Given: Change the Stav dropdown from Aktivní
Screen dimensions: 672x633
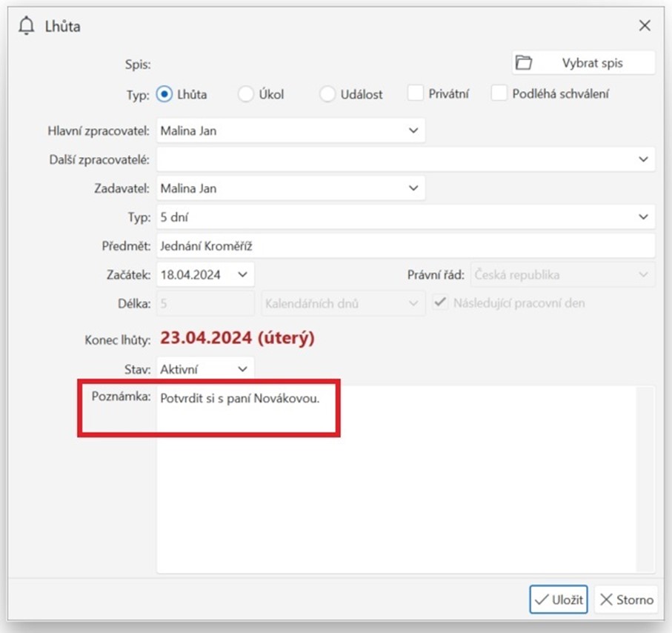Looking at the screenshot, I should click(x=242, y=368).
